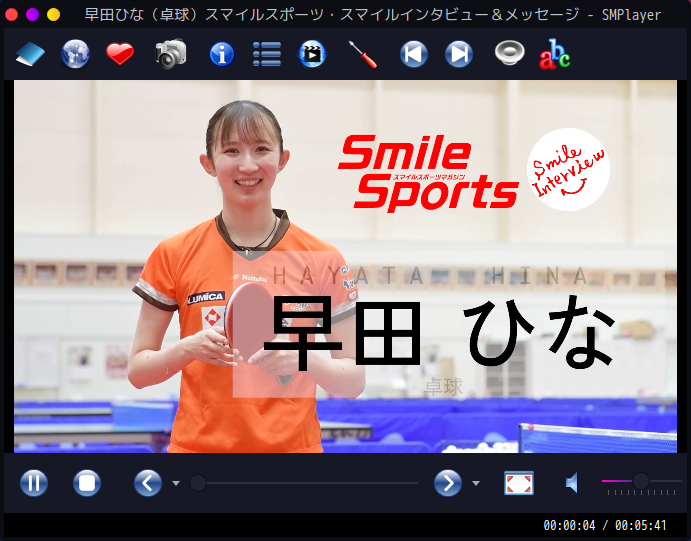
Task: Adjust the volume slider
Action: coord(642,482)
